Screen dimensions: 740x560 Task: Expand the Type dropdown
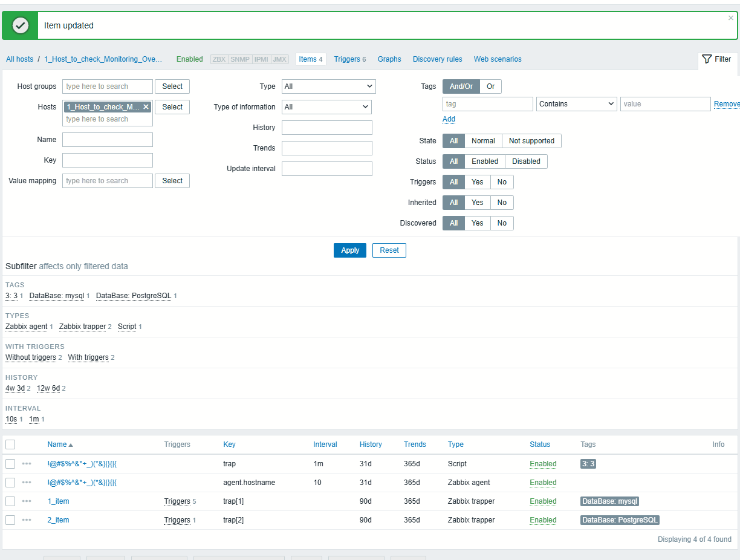click(329, 86)
